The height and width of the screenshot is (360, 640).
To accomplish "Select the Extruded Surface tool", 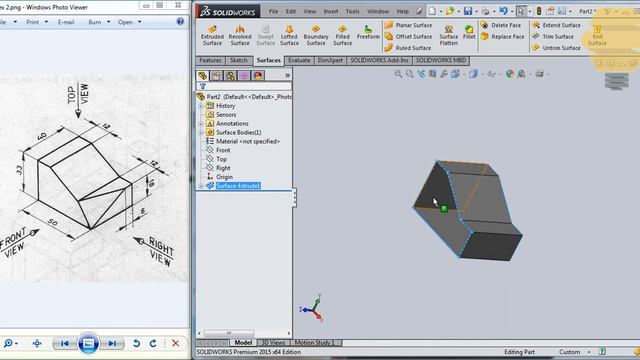I will pyautogui.click(x=212, y=35).
